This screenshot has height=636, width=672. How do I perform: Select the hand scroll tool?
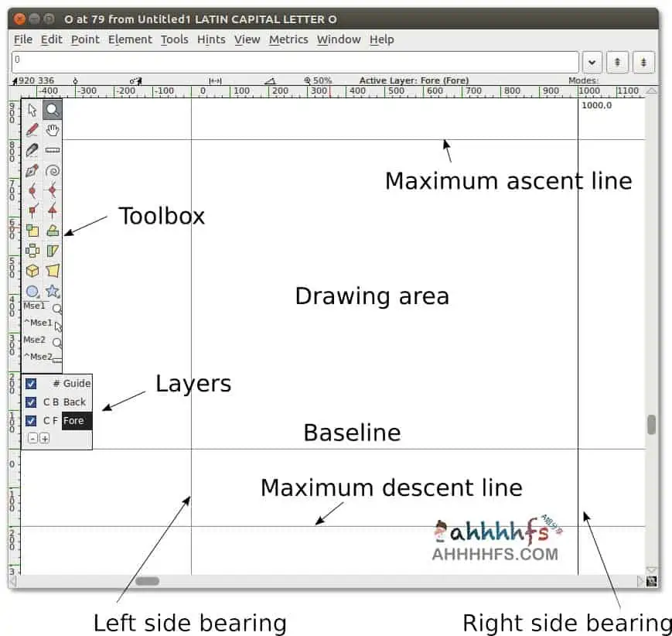[51, 130]
